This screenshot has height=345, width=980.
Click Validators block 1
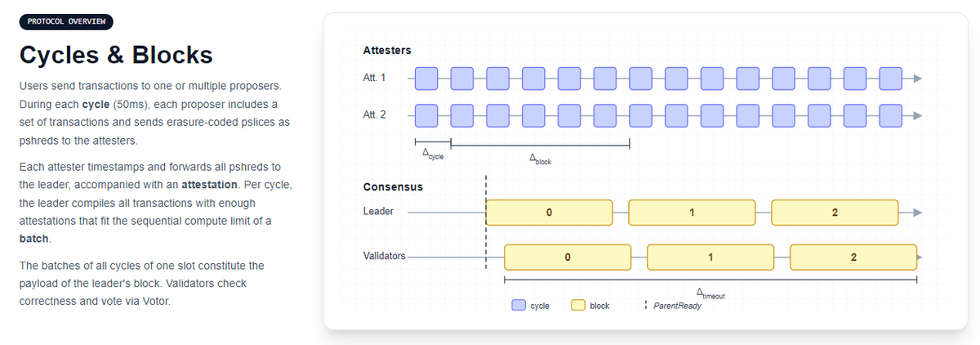click(x=710, y=257)
